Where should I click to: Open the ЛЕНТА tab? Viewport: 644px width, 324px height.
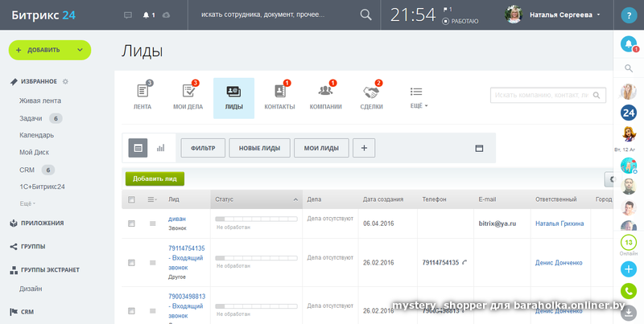(x=142, y=98)
